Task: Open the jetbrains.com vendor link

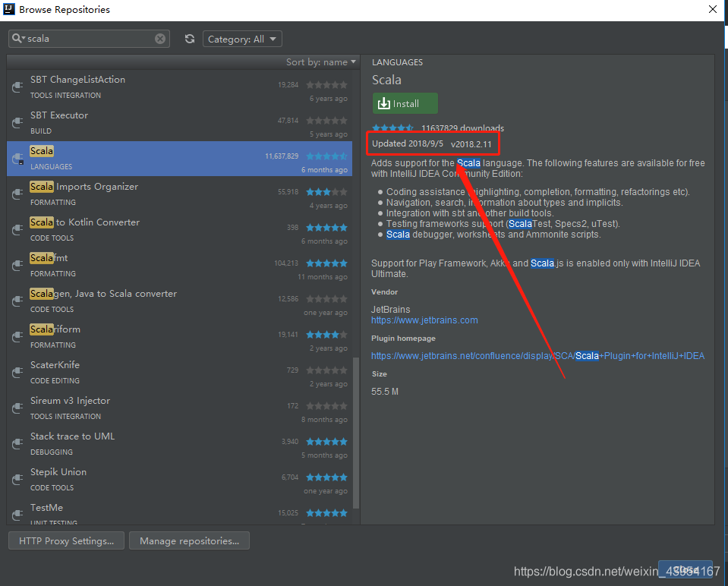Action: tap(424, 320)
